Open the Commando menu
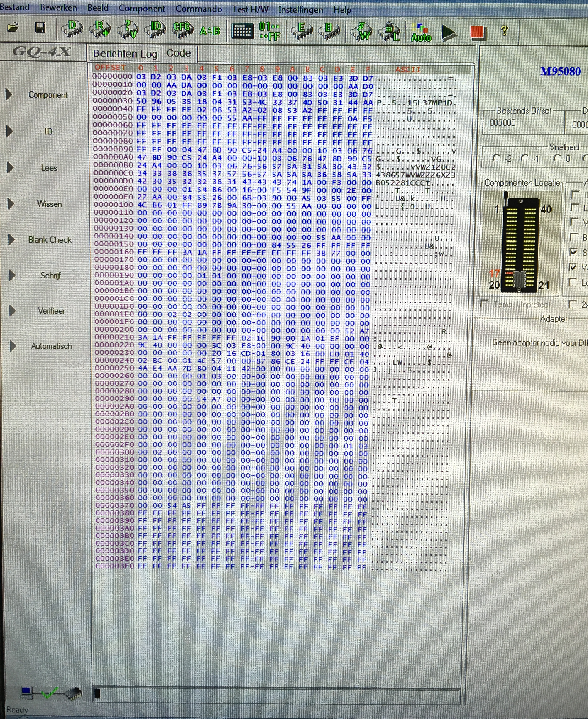 point(198,9)
